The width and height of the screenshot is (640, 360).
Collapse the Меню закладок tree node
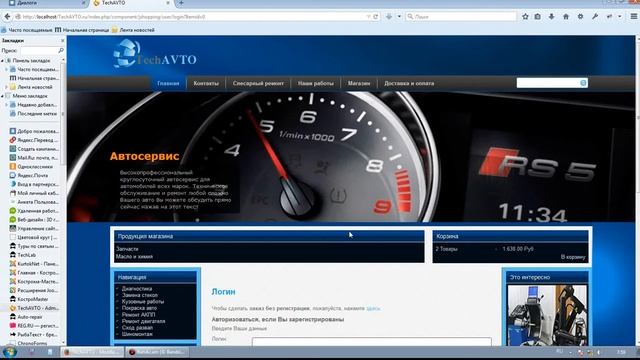tap(2, 96)
